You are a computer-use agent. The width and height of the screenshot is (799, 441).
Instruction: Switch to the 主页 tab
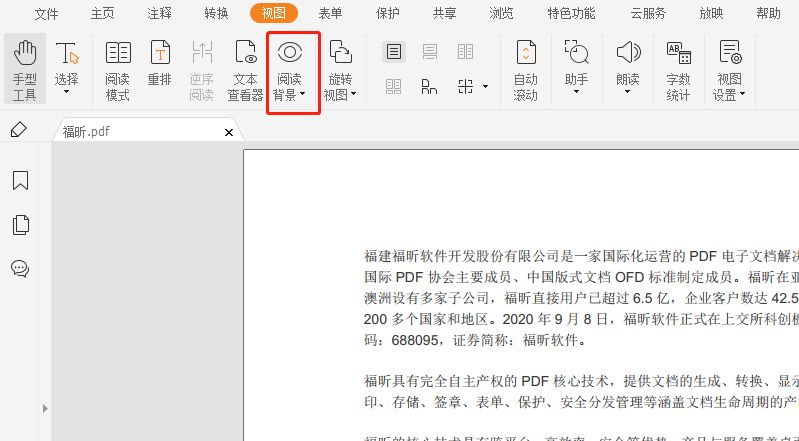click(102, 14)
